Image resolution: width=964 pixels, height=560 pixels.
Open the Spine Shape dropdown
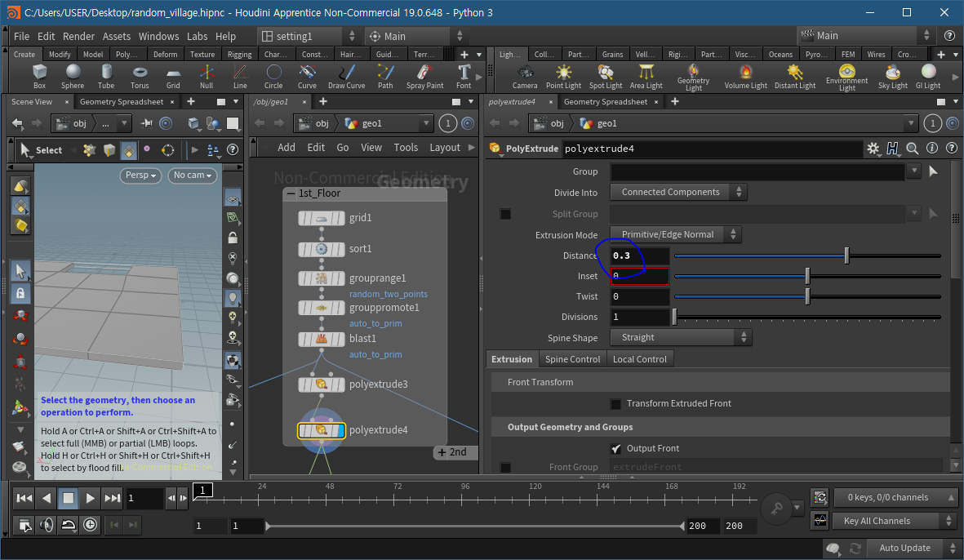click(681, 338)
